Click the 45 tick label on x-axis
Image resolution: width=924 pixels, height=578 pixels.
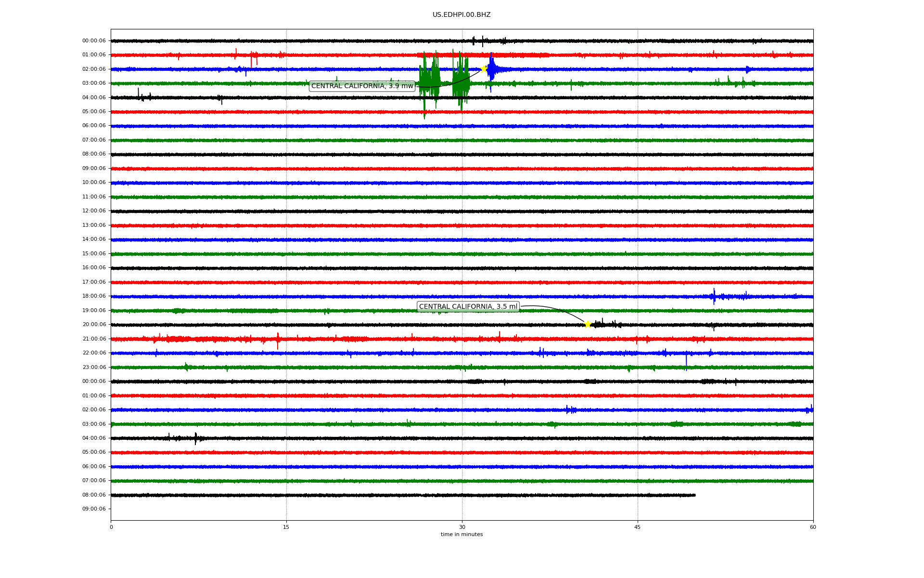pyautogui.click(x=637, y=527)
